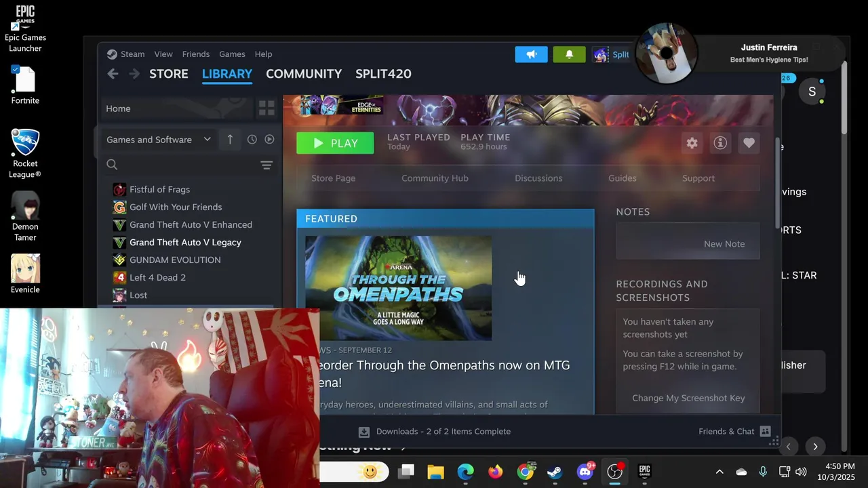
Task: Select Home in library sidebar
Action: tap(176, 108)
